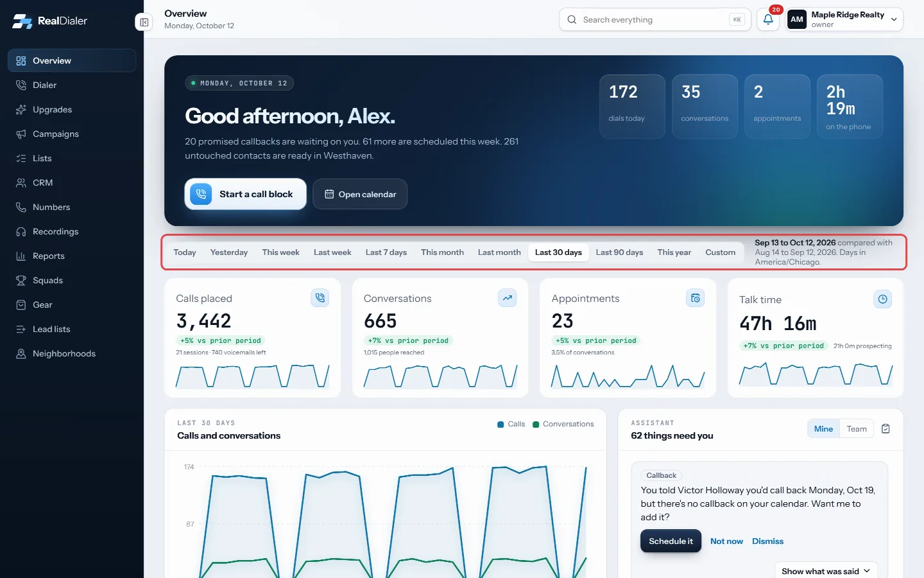Click the Calls placed phone icon

pyautogui.click(x=320, y=298)
